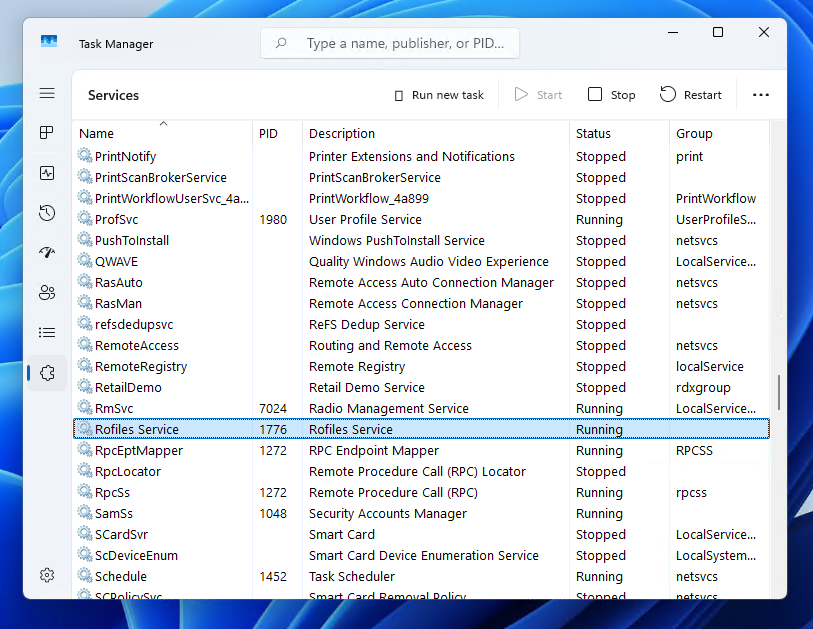The width and height of the screenshot is (813, 629).
Task: Select the ScDeviceEnum service name
Action: click(136, 556)
